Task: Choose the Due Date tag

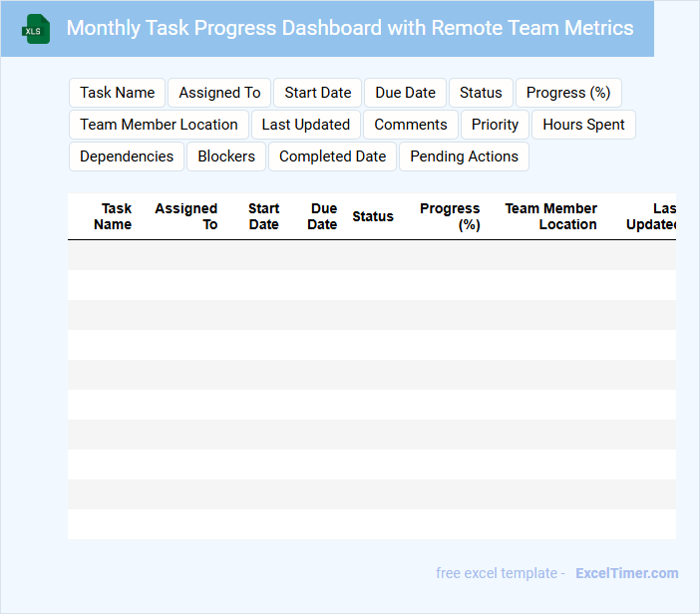Action: click(405, 93)
